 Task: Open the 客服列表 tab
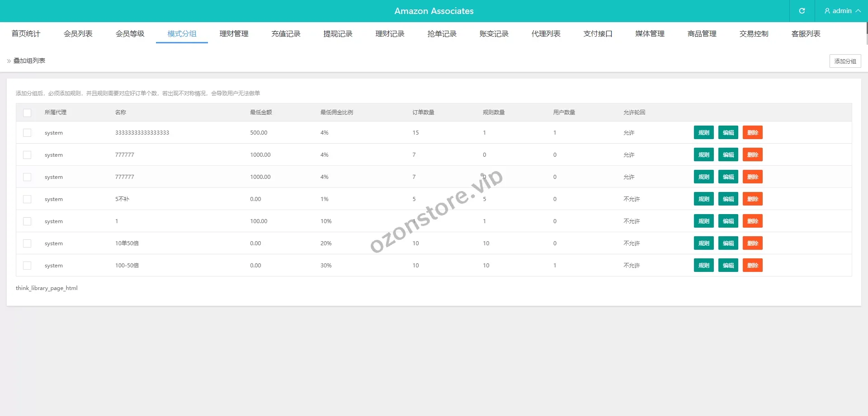806,34
